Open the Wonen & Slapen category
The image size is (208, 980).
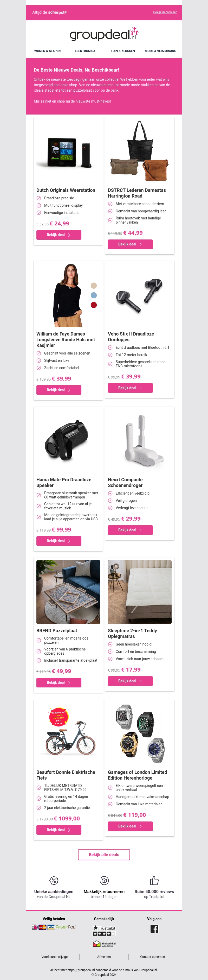(x=48, y=51)
